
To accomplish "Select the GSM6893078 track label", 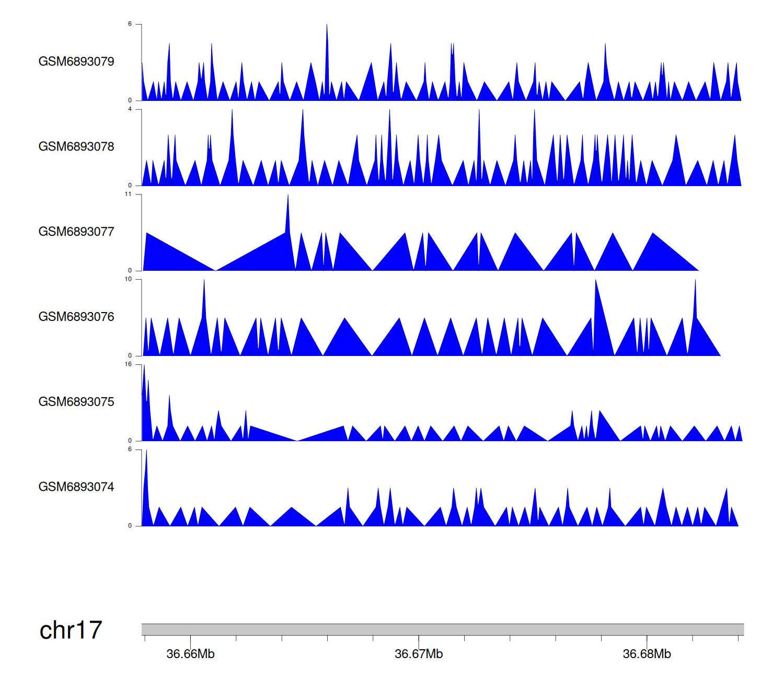I will [x=76, y=147].
